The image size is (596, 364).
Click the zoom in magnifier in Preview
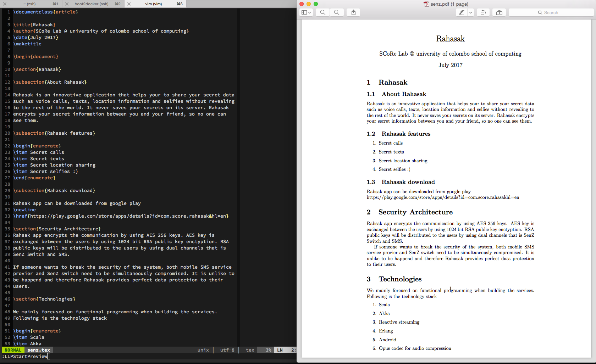tap(336, 12)
